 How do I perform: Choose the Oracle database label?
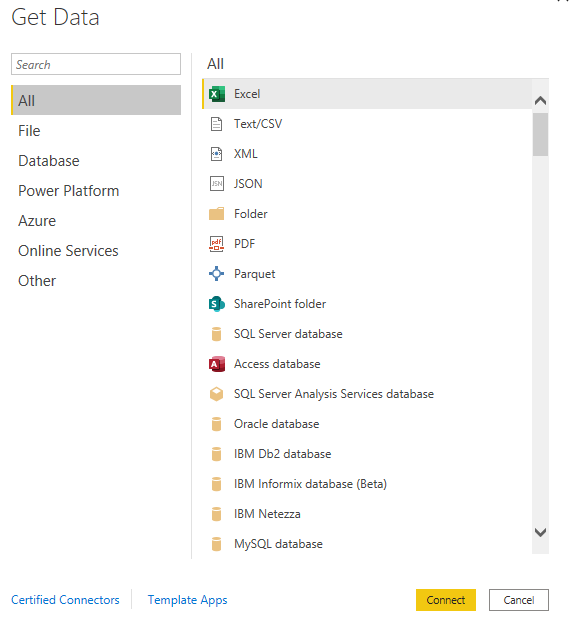(277, 424)
